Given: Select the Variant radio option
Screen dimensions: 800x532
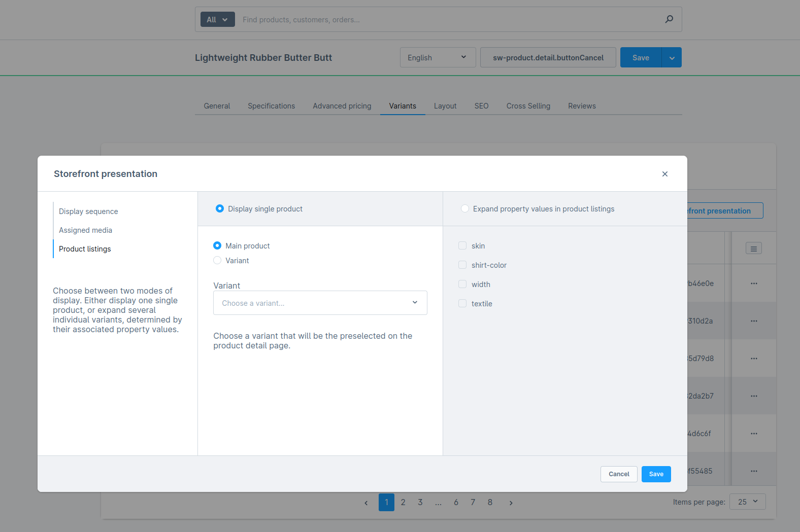Looking at the screenshot, I should (x=217, y=261).
